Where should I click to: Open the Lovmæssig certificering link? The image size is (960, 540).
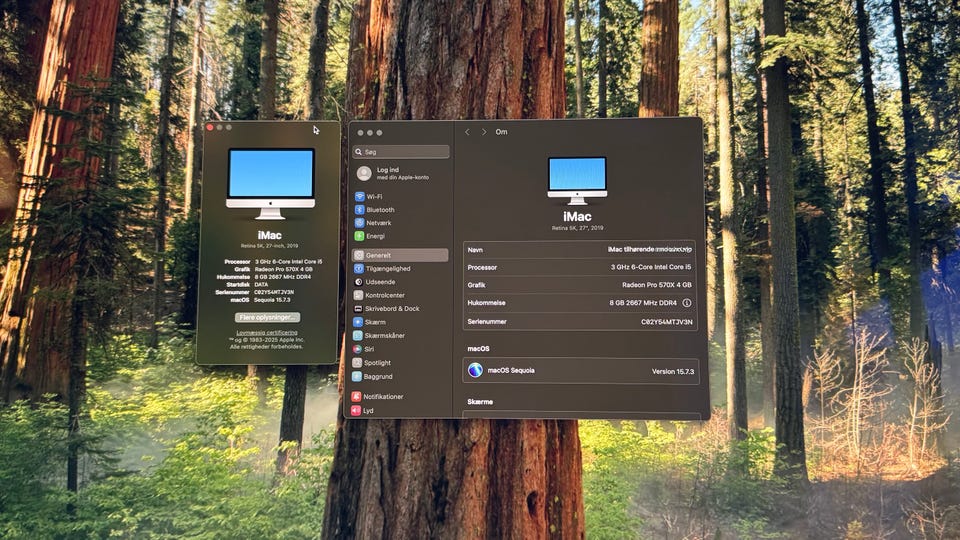pos(267,332)
